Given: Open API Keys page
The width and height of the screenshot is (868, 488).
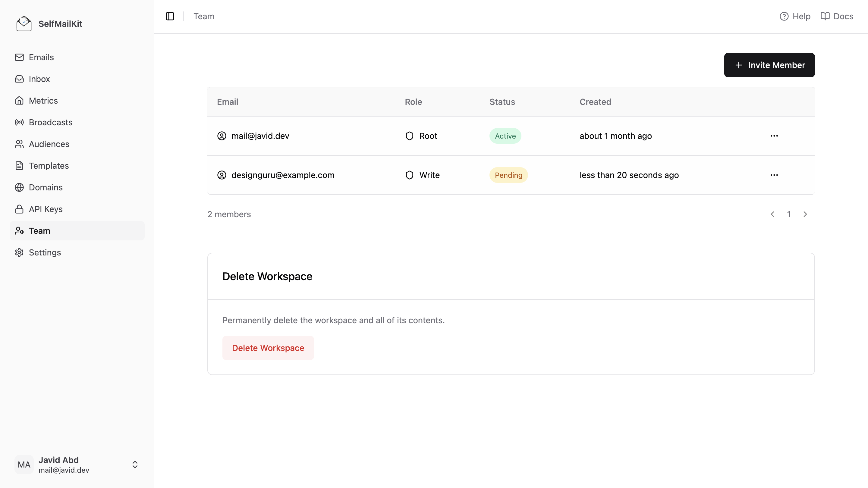Looking at the screenshot, I should [x=77, y=209].
